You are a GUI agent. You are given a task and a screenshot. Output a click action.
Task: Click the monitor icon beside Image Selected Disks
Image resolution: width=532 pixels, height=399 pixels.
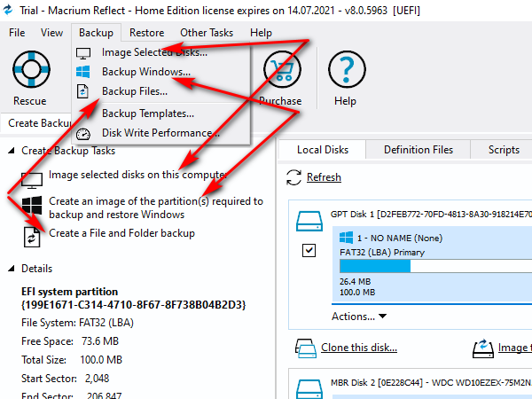pyautogui.click(x=83, y=53)
